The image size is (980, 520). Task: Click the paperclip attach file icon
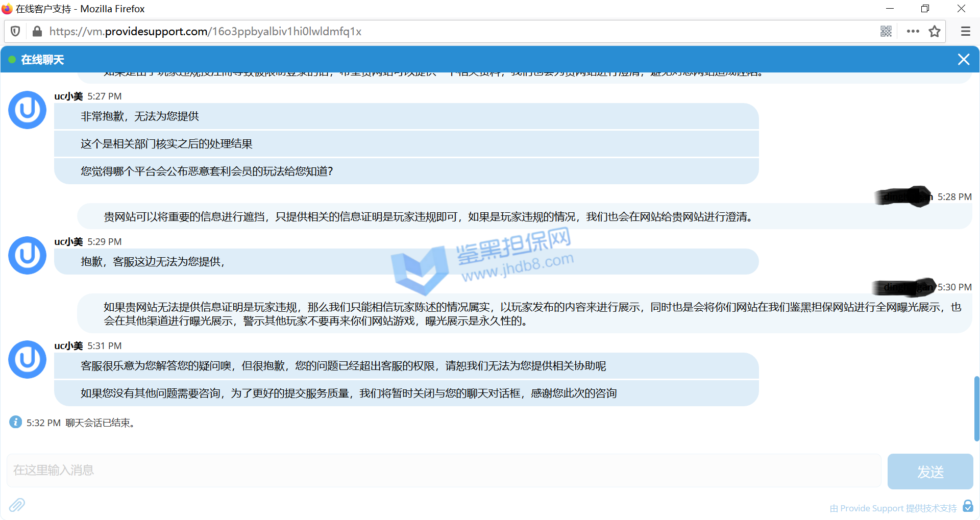17,505
